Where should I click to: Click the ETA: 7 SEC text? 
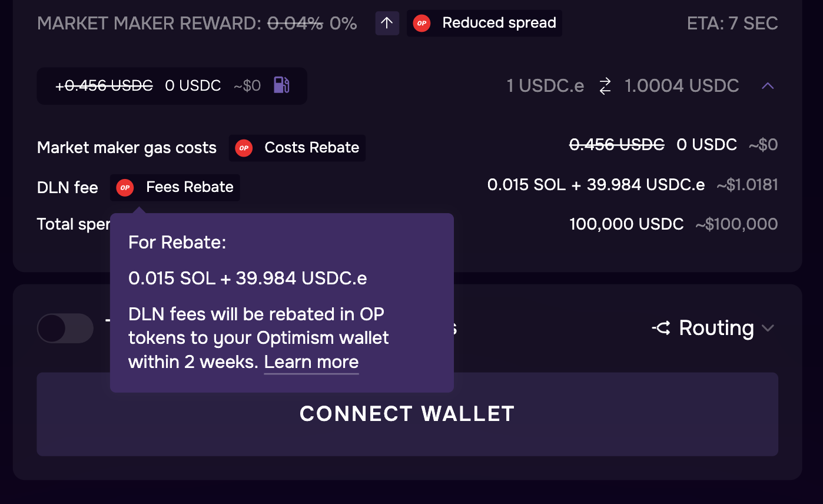(732, 24)
